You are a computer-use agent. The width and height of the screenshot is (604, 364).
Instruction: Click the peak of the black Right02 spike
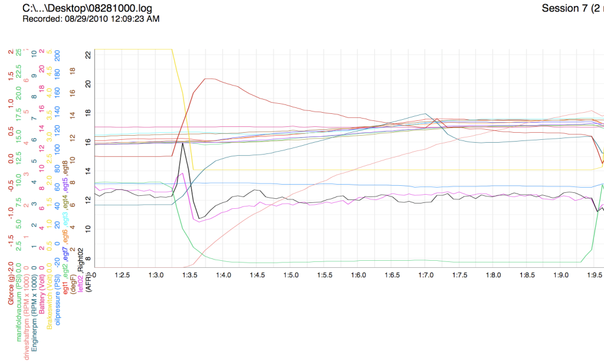coord(182,143)
